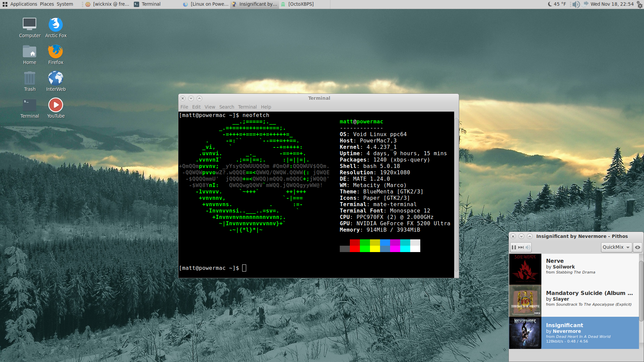Click the Edit menu in Terminal
The height and width of the screenshot is (362, 644).
pos(196,107)
